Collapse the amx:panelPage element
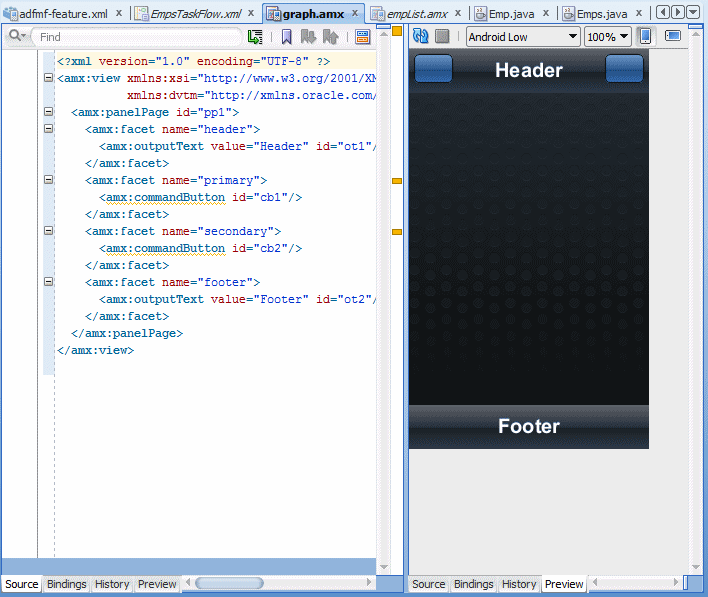 click(48, 112)
